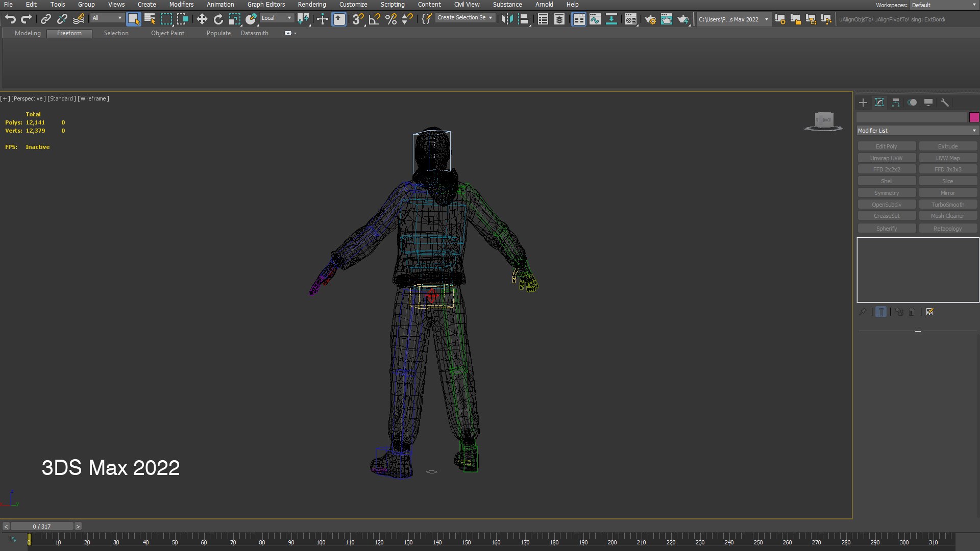Toggle the Layer Explorer icon
Screen dimensions: 980x551
click(559, 19)
